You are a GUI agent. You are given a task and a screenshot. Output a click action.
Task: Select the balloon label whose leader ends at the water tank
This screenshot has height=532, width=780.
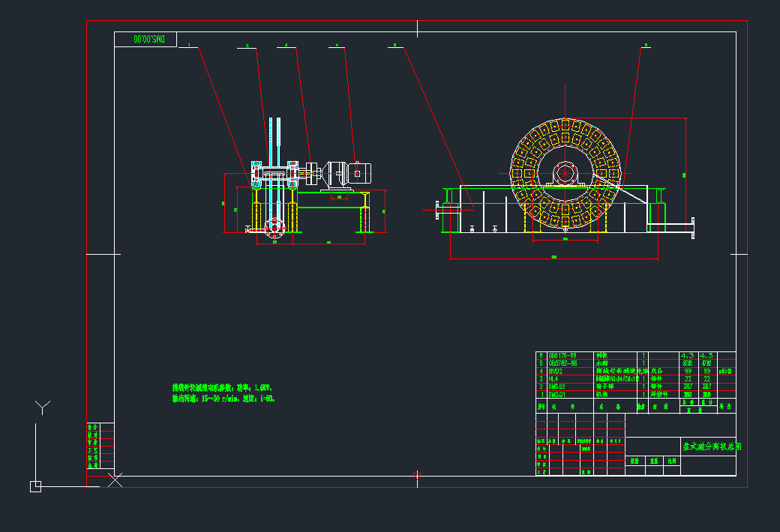(x=395, y=45)
